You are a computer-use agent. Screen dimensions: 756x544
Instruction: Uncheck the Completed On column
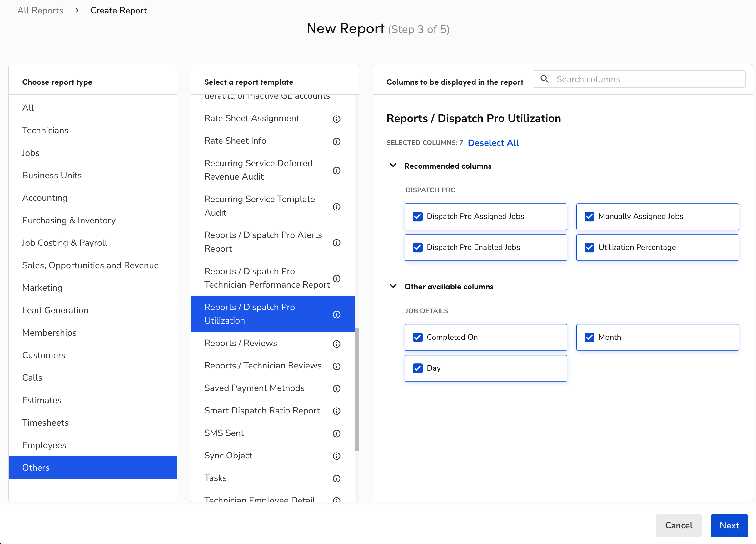click(x=418, y=338)
